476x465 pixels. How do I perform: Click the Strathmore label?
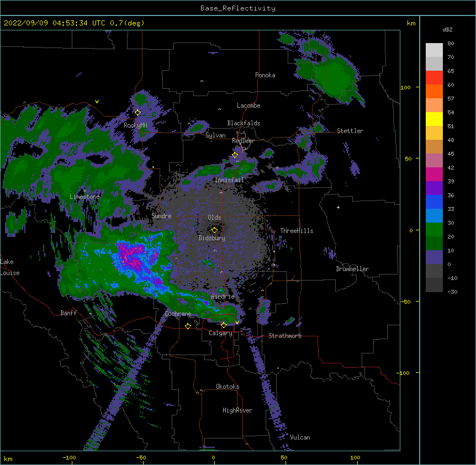pyautogui.click(x=285, y=336)
